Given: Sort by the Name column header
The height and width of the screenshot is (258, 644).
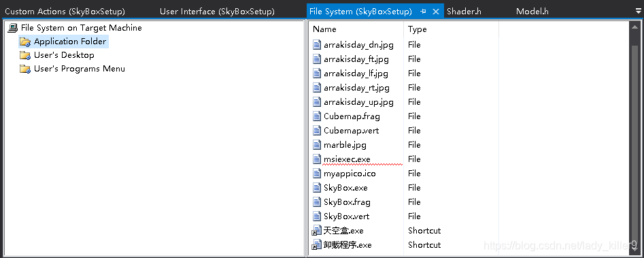Looking at the screenshot, I should (324, 29).
